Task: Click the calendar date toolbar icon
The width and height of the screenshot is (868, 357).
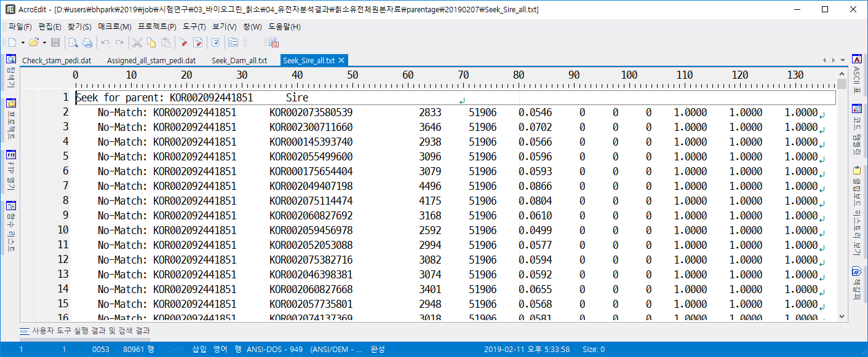Action: point(274,42)
